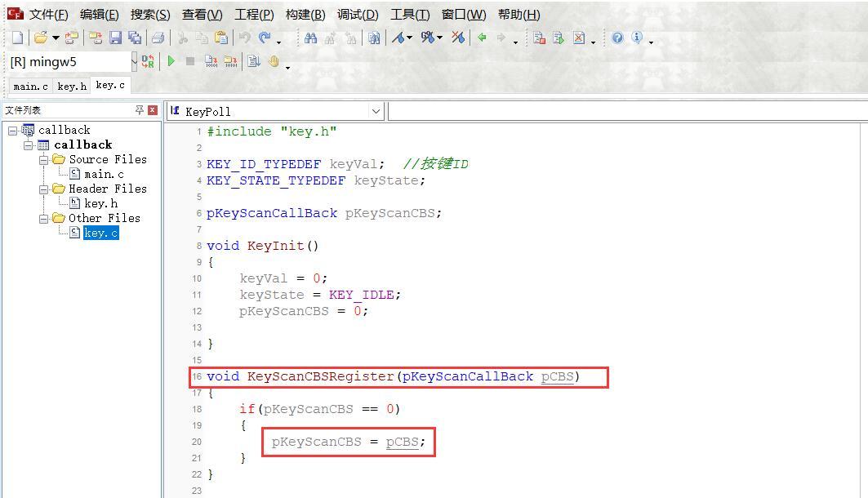Click the page with red square icon
Image resolution: width=868 pixels, height=498 pixels.
[x=539, y=38]
